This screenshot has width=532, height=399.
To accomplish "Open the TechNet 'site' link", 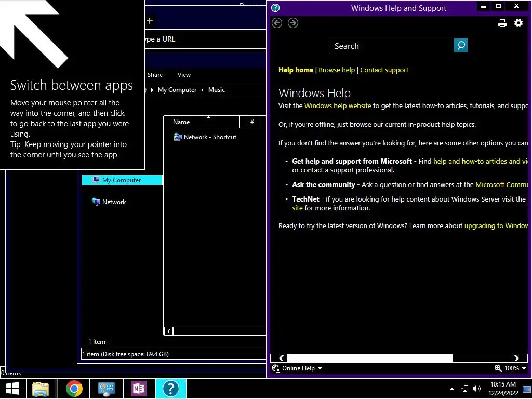I will point(297,208).
